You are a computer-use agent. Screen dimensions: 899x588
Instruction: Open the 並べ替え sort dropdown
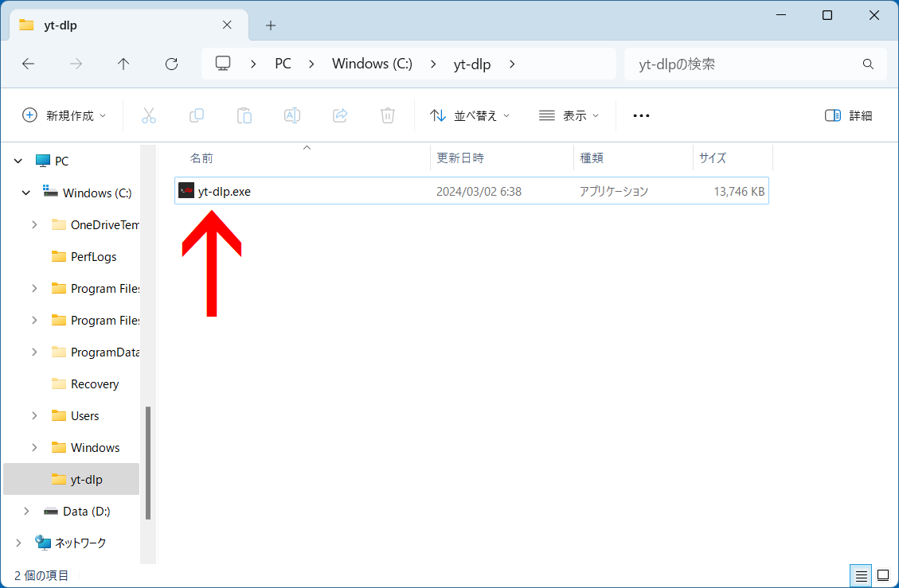(x=470, y=115)
